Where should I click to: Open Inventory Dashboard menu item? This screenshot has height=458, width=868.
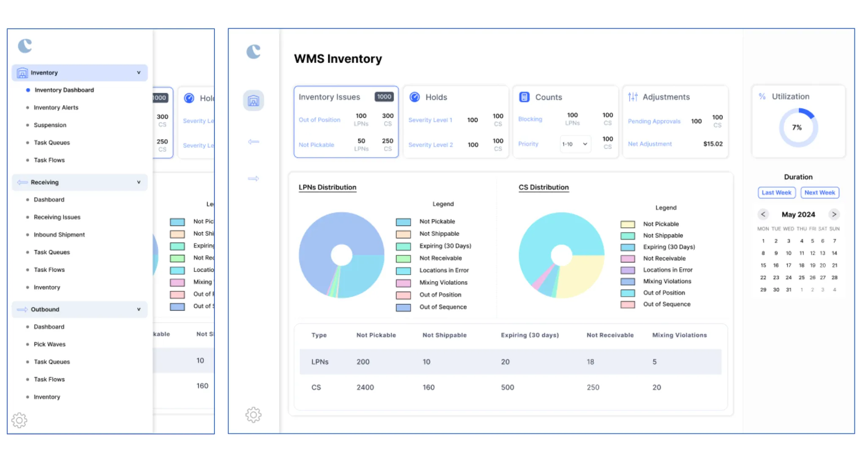point(64,90)
